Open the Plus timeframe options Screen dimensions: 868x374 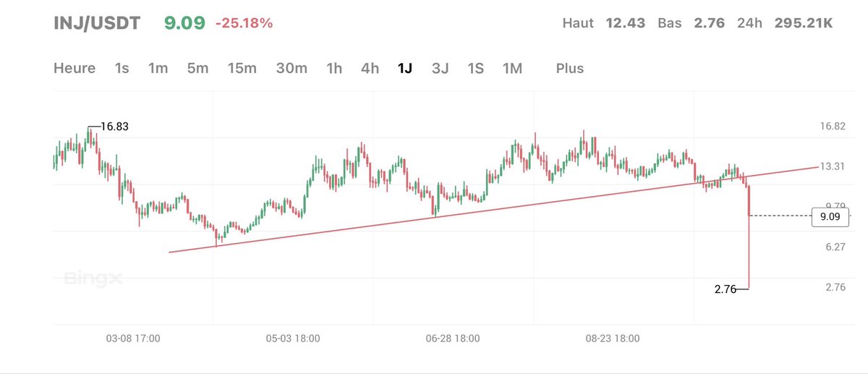570,69
